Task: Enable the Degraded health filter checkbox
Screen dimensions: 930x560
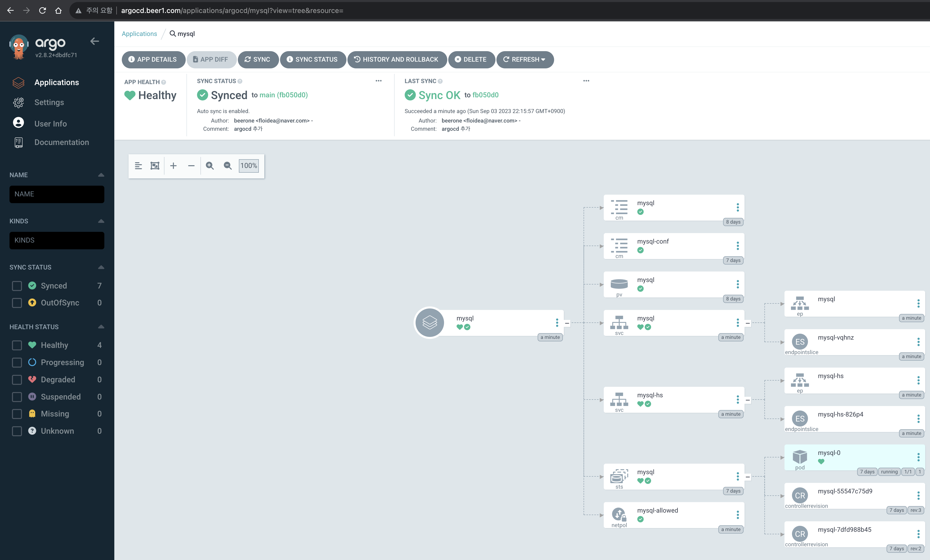Action: (17, 380)
